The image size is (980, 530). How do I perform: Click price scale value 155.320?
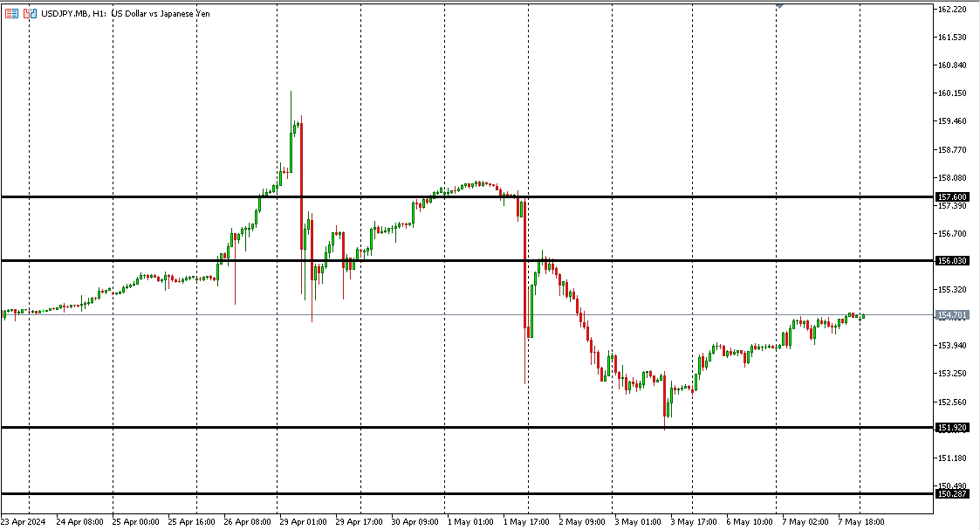[952, 290]
